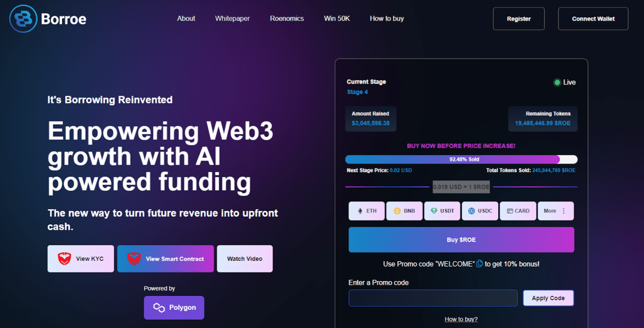Viewport: 644px width, 328px height.
Task: Click Total Tokens Sold 245,844,769 $ROE value
Action: tap(554, 171)
